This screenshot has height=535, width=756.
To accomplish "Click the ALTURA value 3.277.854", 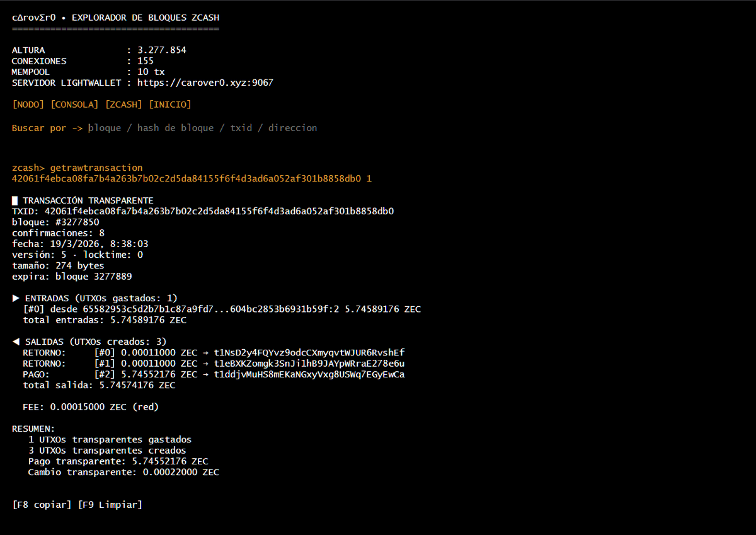I will (162, 50).
